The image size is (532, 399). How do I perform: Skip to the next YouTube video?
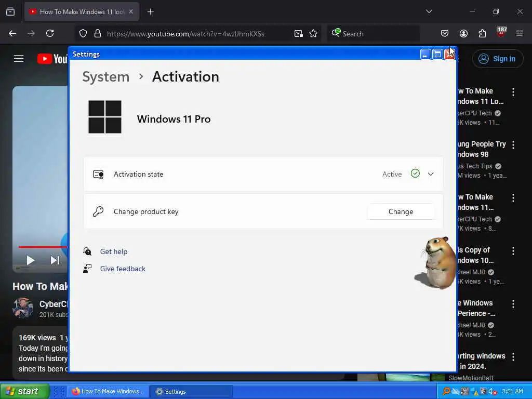tap(55, 260)
